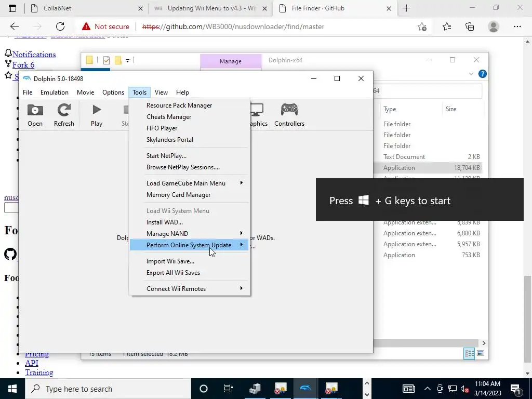Click the Windows Start button
This screenshot has height=399, width=532.
[12, 389]
